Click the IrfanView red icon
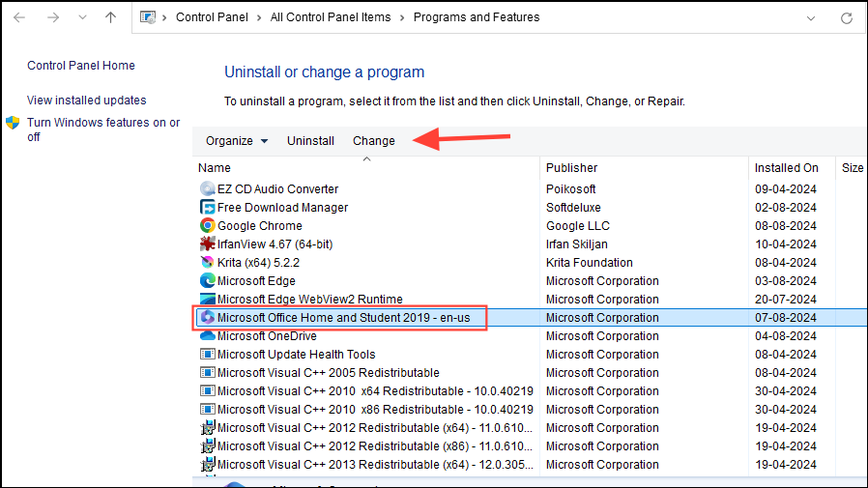The width and height of the screenshot is (868, 488). 208,244
